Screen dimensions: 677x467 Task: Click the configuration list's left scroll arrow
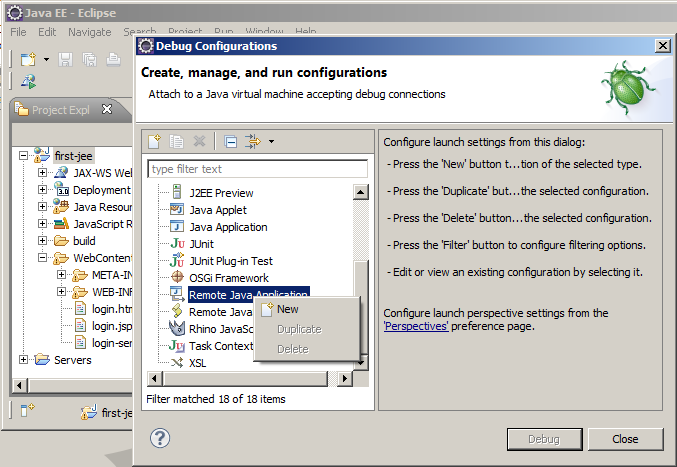click(155, 379)
